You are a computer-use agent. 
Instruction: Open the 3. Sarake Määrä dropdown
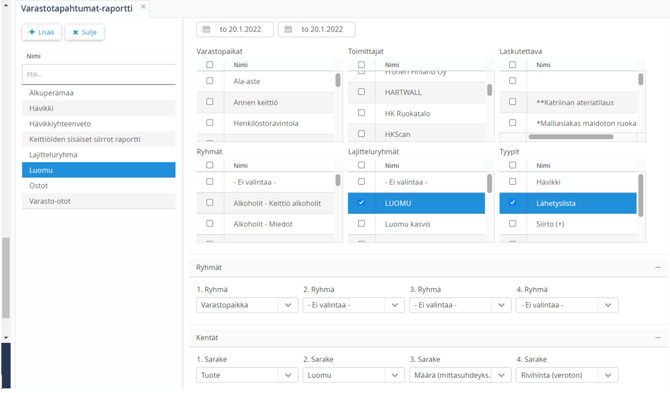460,375
